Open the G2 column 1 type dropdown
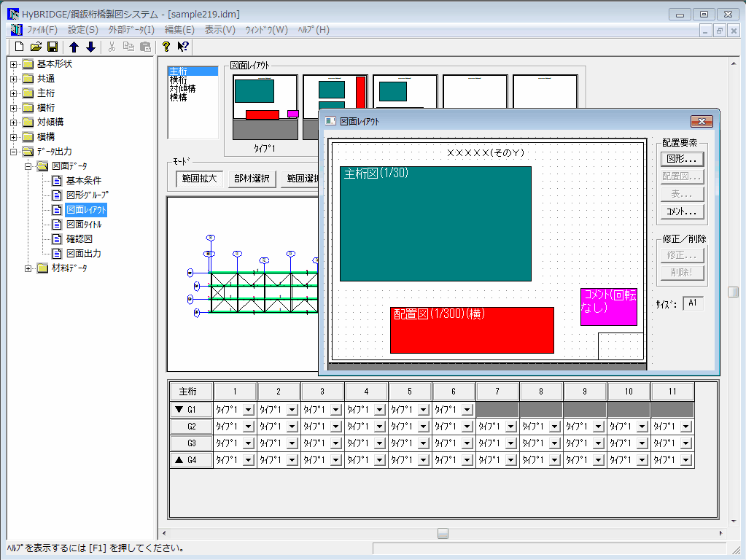746x560 pixels. (x=248, y=427)
